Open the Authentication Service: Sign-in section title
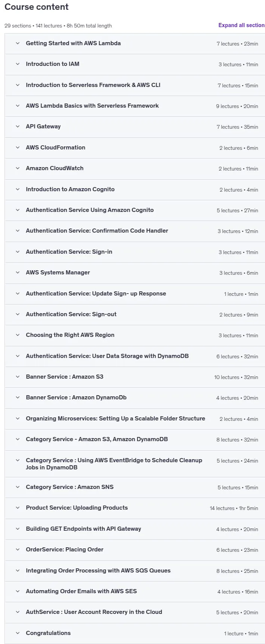Image resolution: width=265 pixels, height=644 pixels. 69,252
